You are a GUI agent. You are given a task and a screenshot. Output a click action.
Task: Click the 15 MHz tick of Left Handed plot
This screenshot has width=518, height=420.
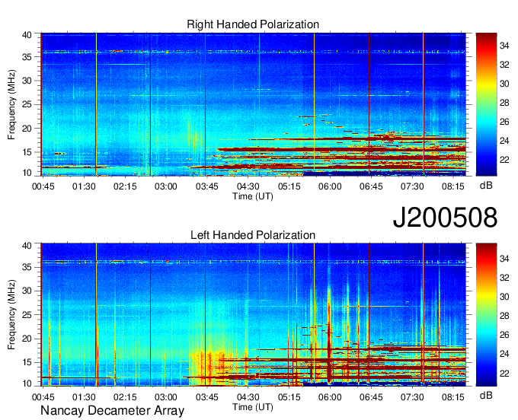[27, 363]
